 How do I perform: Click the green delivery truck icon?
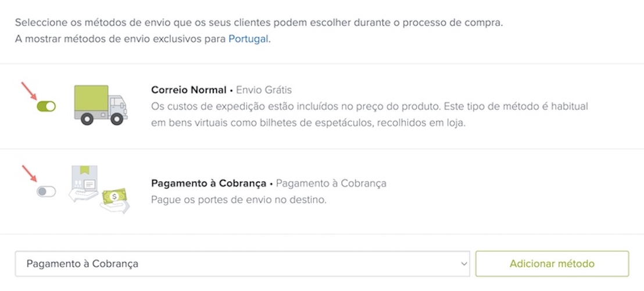coord(100,105)
